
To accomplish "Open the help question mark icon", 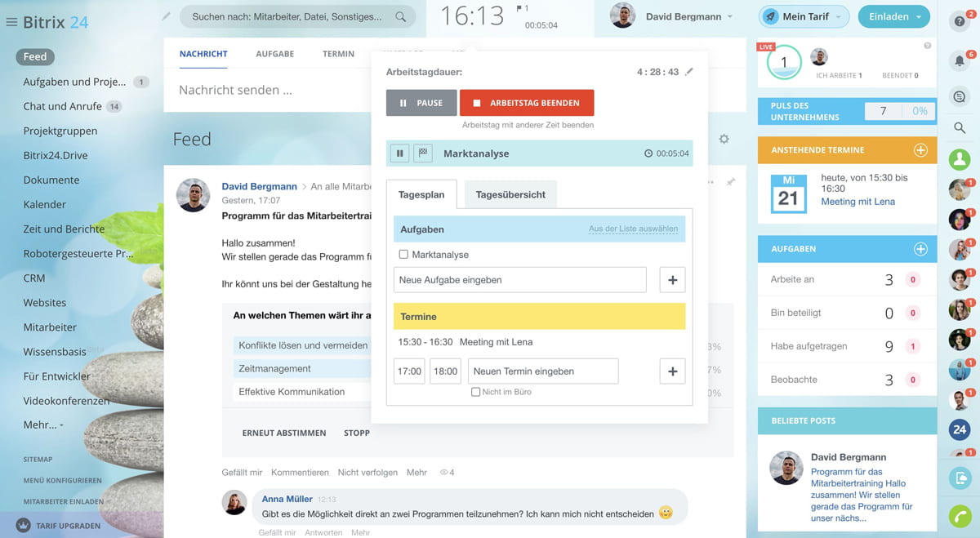I will click(960, 22).
